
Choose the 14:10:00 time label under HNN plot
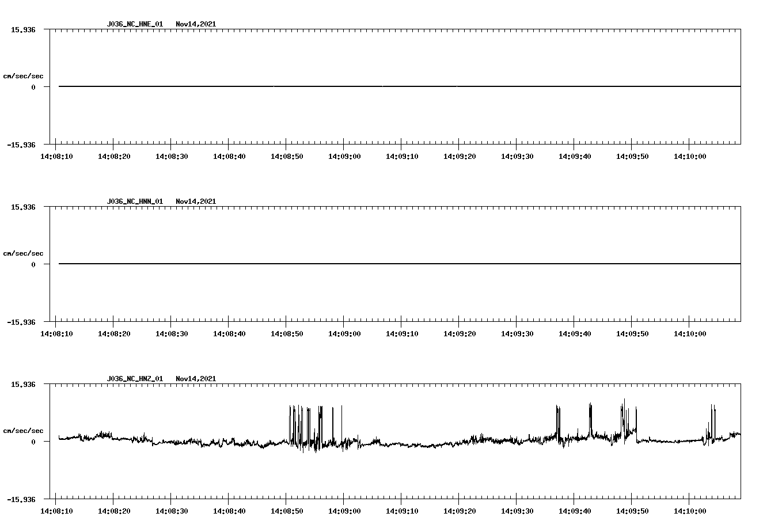click(690, 334)
